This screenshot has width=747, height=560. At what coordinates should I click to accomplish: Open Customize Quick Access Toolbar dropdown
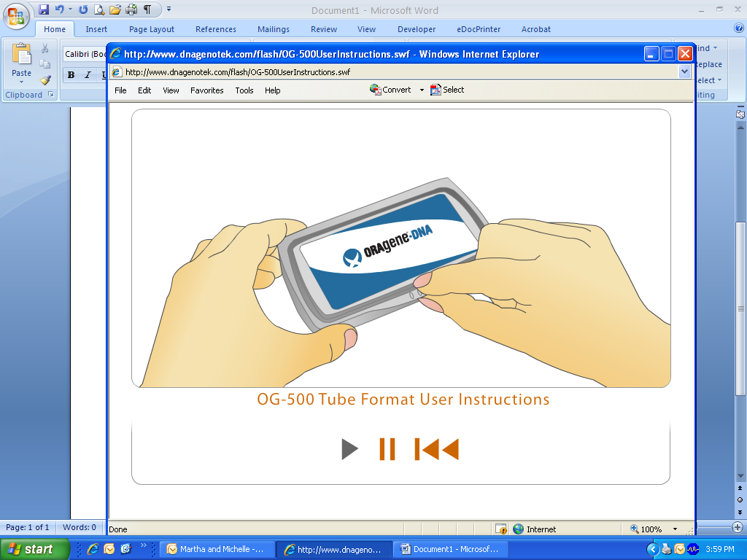(x=169, y=9)
